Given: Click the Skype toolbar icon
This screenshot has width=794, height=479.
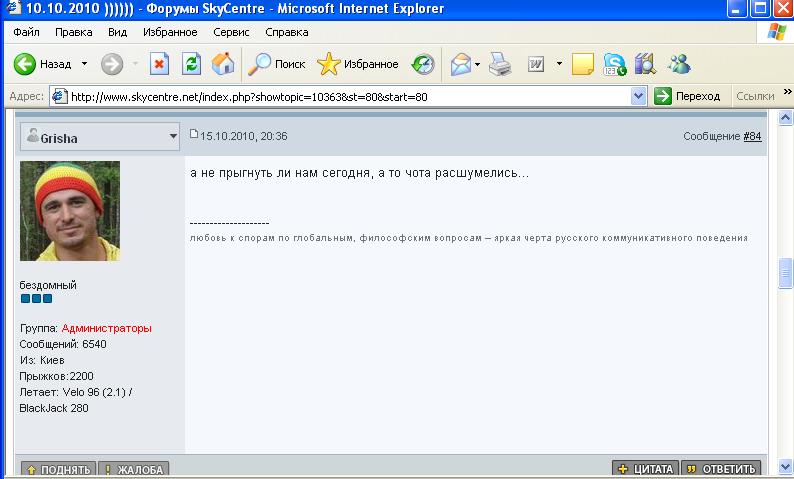Looking at the screenshot, I should (614, 64).
